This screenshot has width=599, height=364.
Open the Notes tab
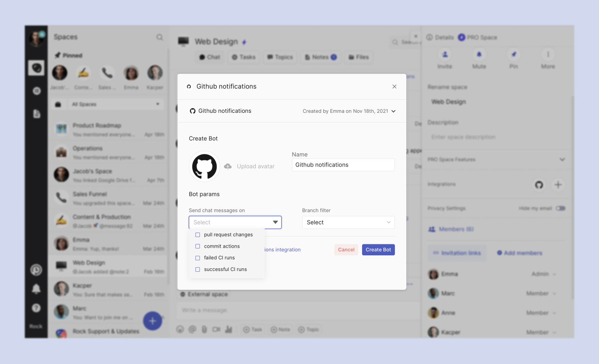[x=320, y=57]
